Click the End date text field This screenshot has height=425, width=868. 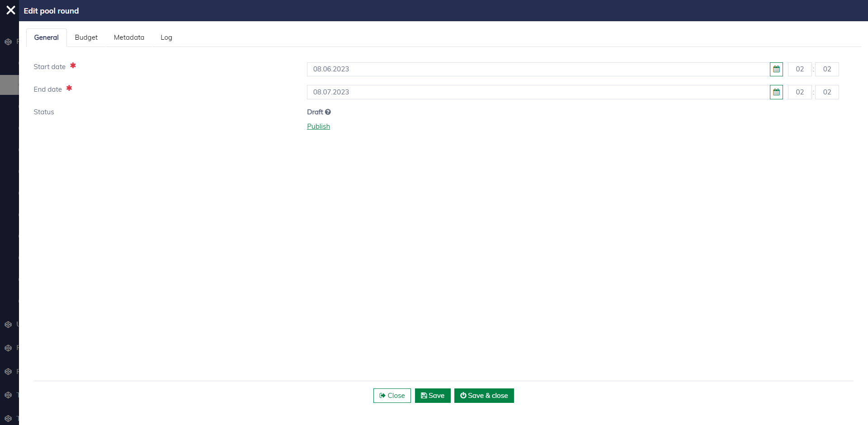538,92
